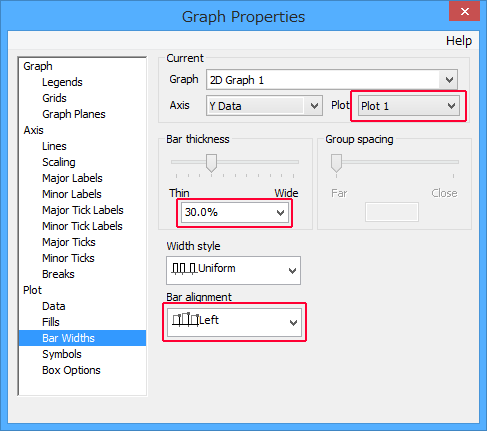This screenshot has height=431, width=487.
Task: Select Grids in the property tree
Action: tap(54, 98)
